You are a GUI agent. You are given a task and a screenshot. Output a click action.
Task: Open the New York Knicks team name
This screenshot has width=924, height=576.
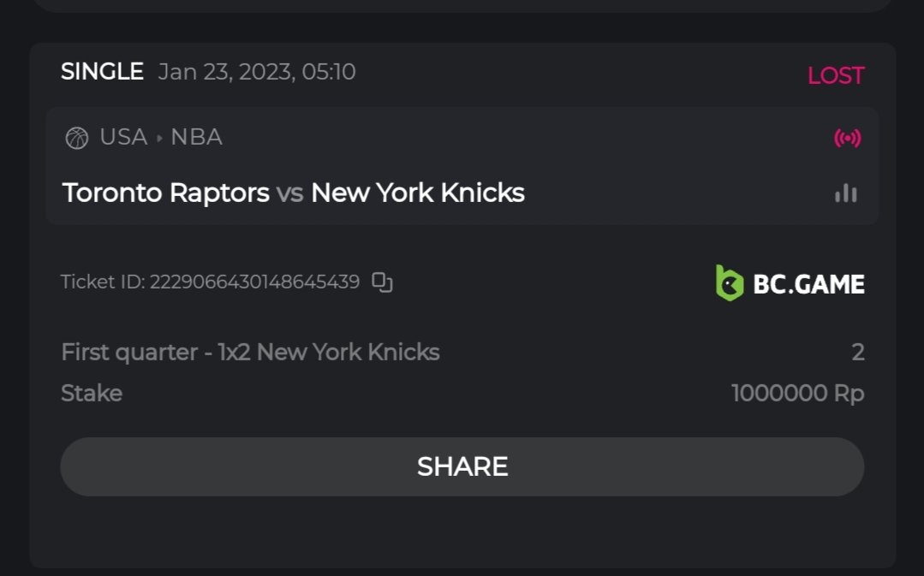point(417,193)
